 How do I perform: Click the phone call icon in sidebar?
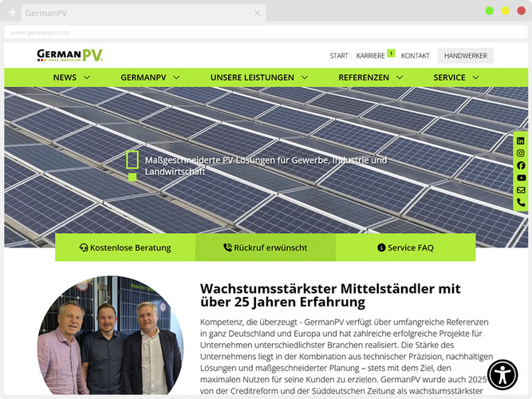(x=521, y=203)
